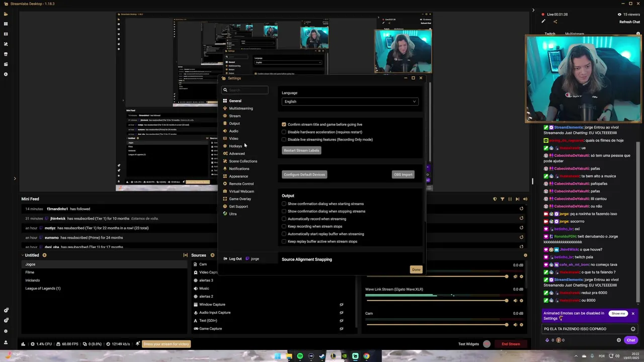
Task: Mute Wave Link Stream audio
Action: tap(515, 301)
